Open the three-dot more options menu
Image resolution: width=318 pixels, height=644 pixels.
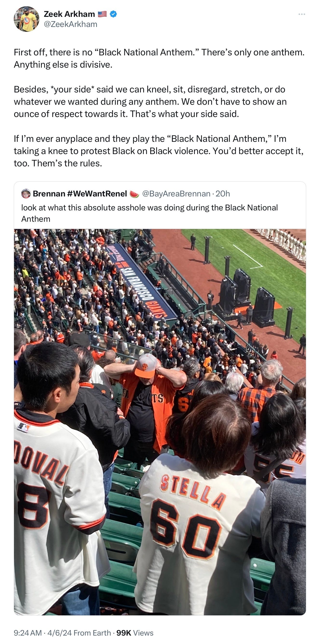(x=301, y=14)
